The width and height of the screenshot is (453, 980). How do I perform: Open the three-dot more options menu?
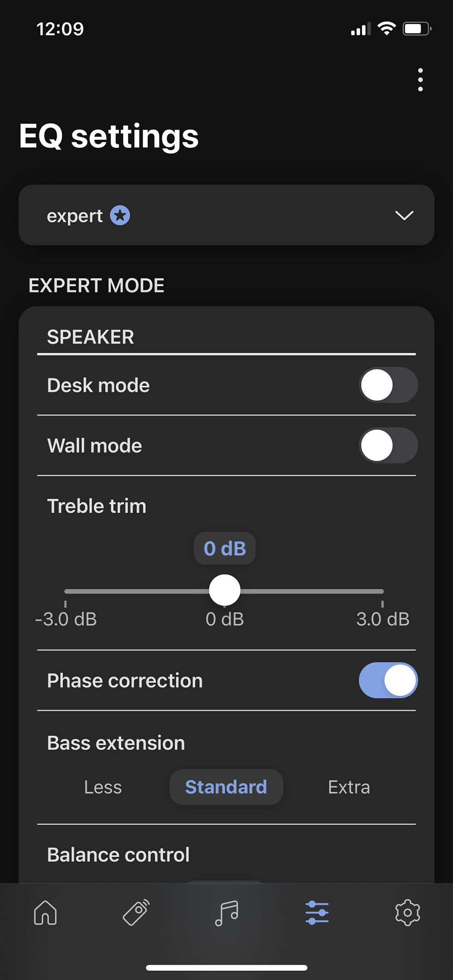[420, 80]
